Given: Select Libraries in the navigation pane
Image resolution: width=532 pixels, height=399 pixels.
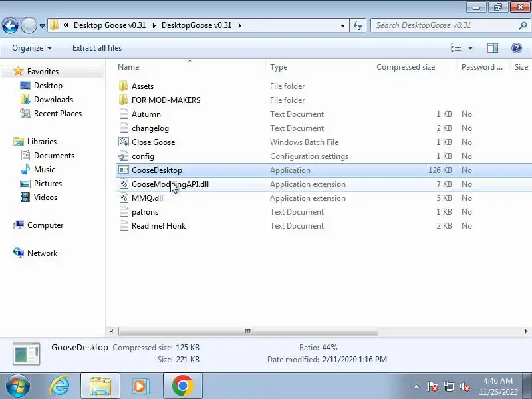Looking at the screenshot, I should 42,141.
